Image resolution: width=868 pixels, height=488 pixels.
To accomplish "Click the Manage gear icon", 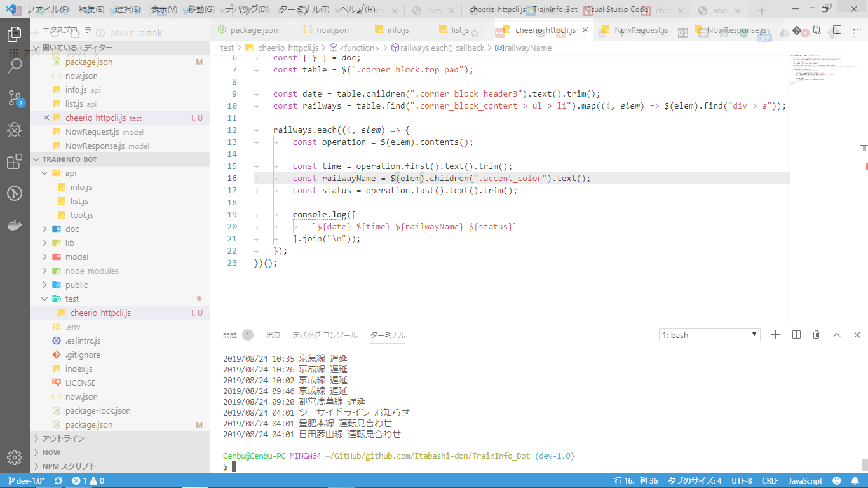I will [15, 457].
